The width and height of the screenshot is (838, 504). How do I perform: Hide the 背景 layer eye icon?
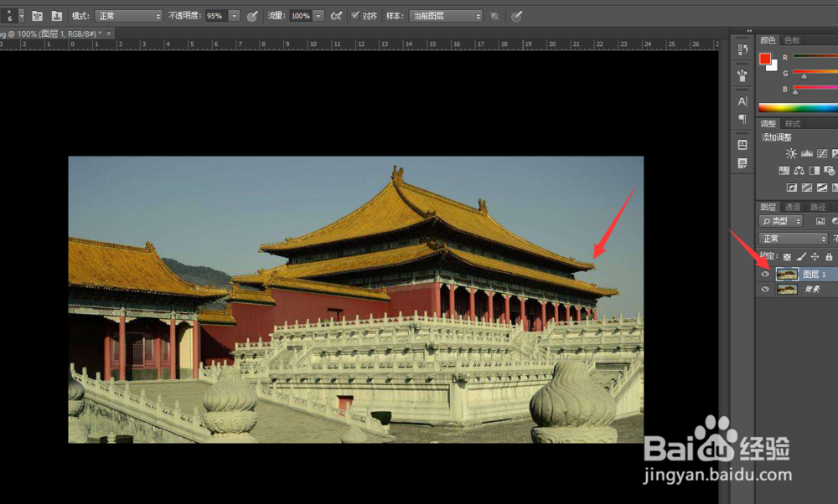point(765,289)
